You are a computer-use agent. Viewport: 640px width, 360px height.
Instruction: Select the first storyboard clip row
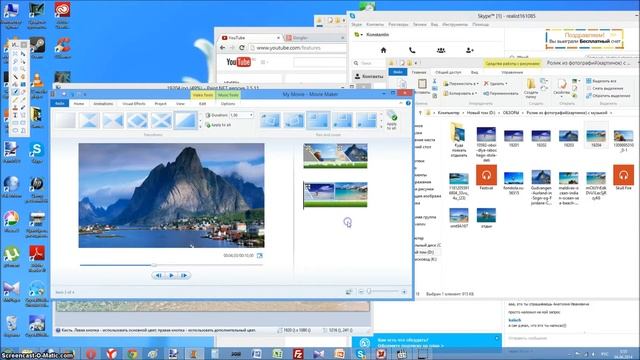335,156
